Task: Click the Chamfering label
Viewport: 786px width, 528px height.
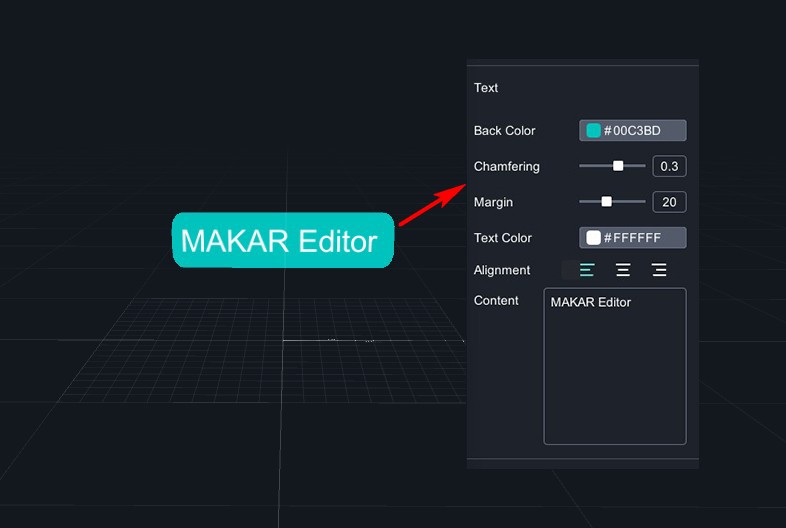Action: [506, 166]
